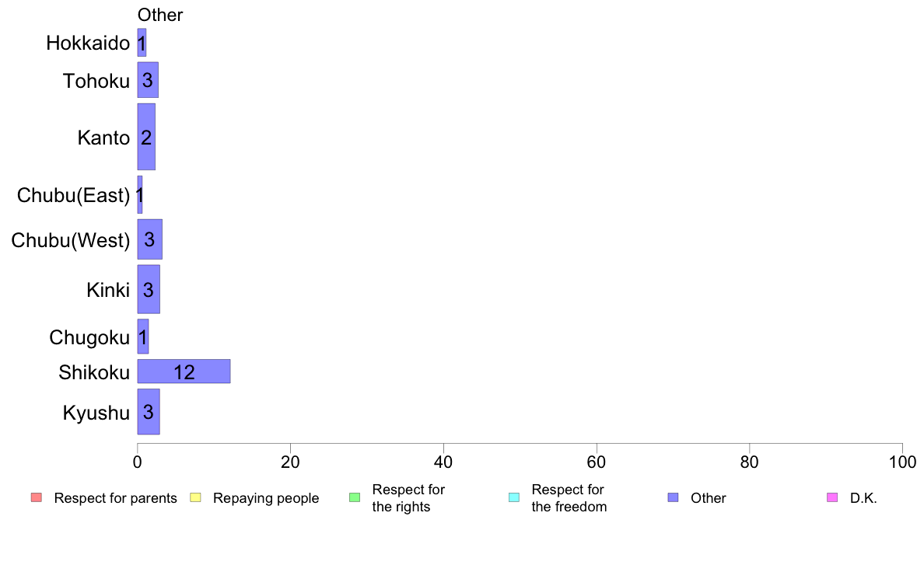Click the Chubu(East) axis label
Screen dimensions: 924x572
[x=73, y=195]
